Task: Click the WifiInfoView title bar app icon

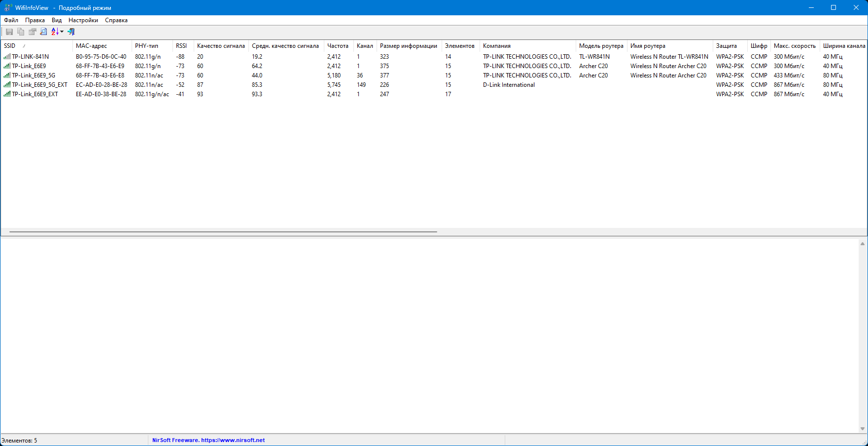Action: (8, 8)
